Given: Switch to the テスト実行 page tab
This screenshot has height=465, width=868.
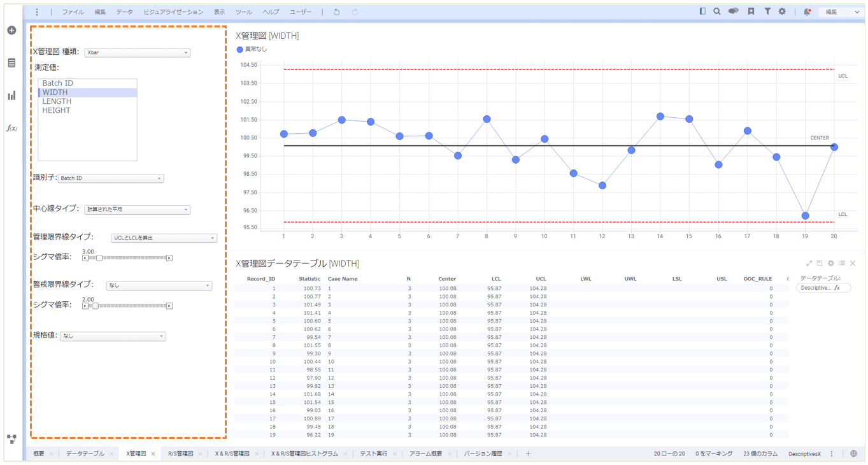Looking at the screenshot, I should tap(375, 454).
